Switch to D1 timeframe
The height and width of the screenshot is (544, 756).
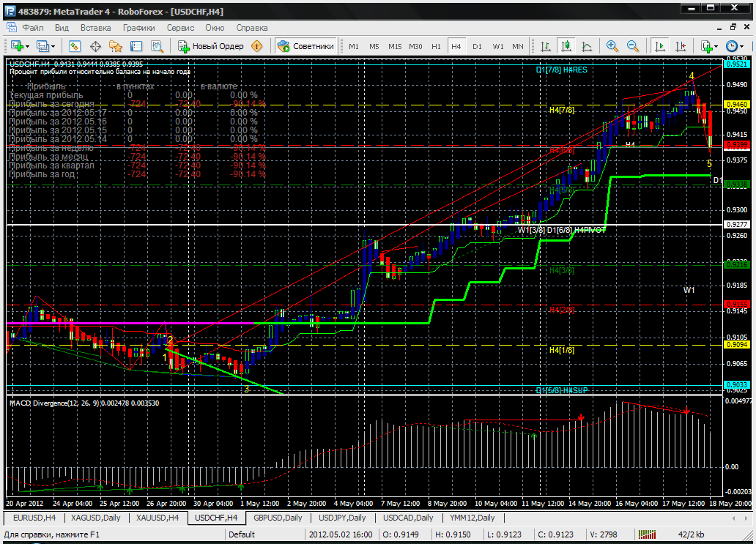click(x=478, y=47)
